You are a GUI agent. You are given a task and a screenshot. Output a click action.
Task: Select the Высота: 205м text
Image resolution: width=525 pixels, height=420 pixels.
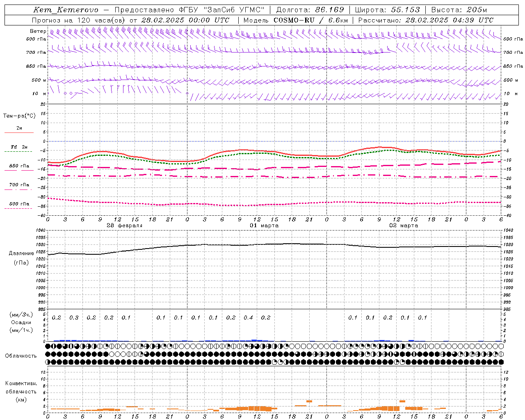coord(459,10)
